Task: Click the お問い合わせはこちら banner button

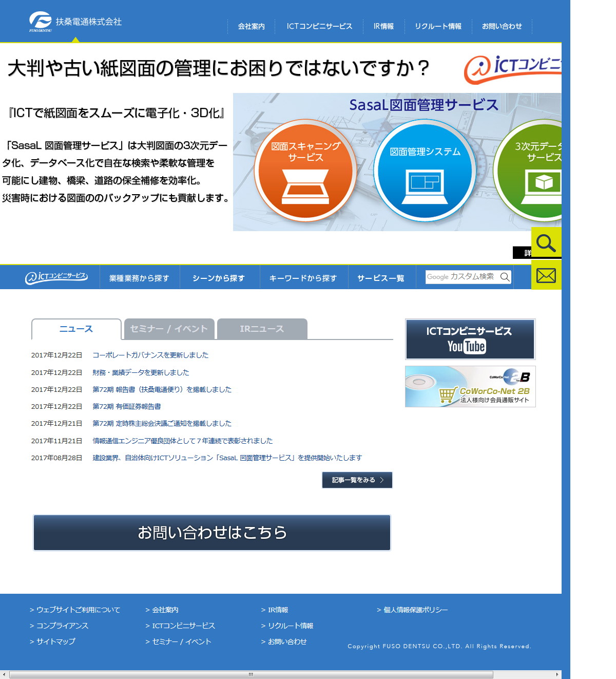Action: point(212,533)
